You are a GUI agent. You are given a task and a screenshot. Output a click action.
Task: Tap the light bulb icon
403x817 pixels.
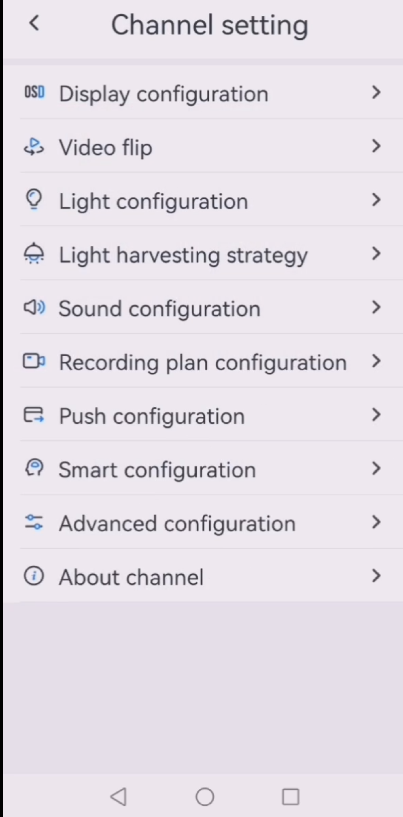click(34, 200)
